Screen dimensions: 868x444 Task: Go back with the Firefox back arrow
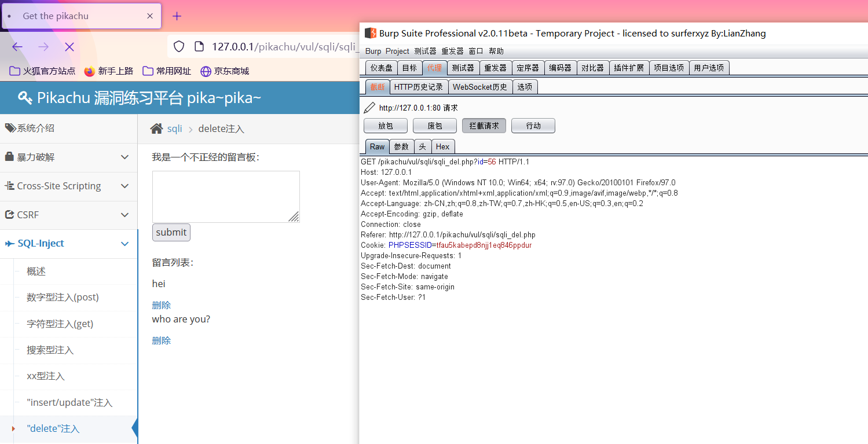pos(17,47)
